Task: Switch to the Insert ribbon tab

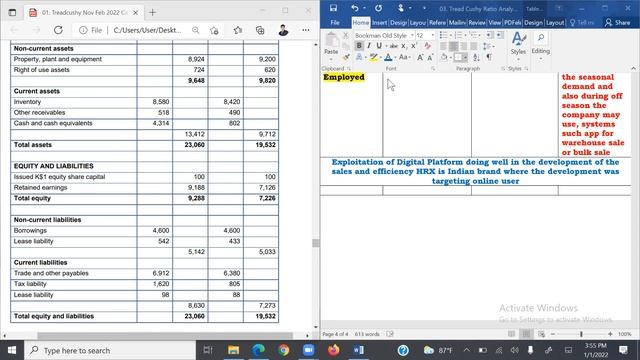Action: click(x=379, y=22)
